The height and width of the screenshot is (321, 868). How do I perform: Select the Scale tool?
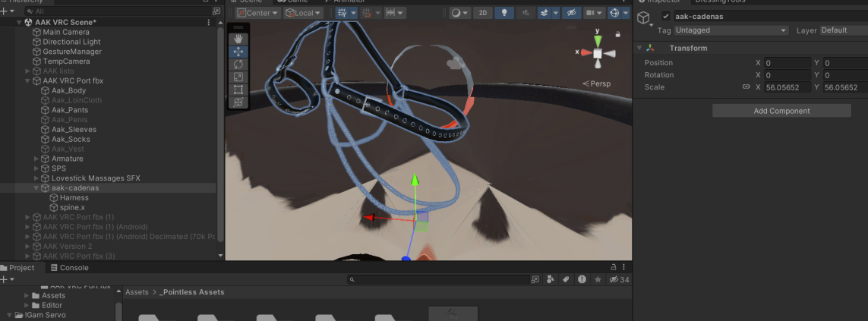click(x=238, y=77)
